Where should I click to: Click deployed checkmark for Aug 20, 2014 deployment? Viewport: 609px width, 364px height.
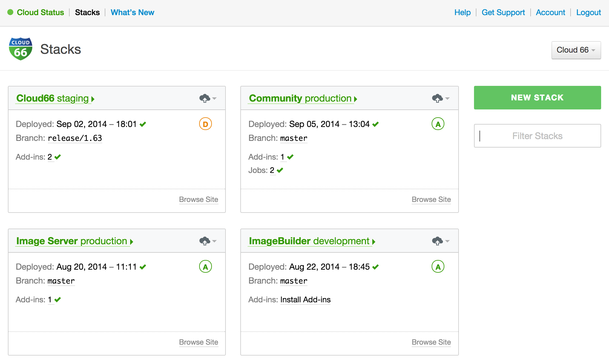pyautogui.click(x=143, y=267)
